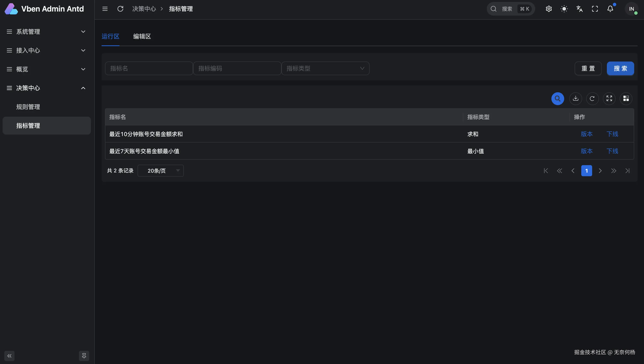Screen dimensions: 644x364
Task: Enter fullscreen with the header fullscreen icon
Action: pyautogui.click(x=595, y=9)
